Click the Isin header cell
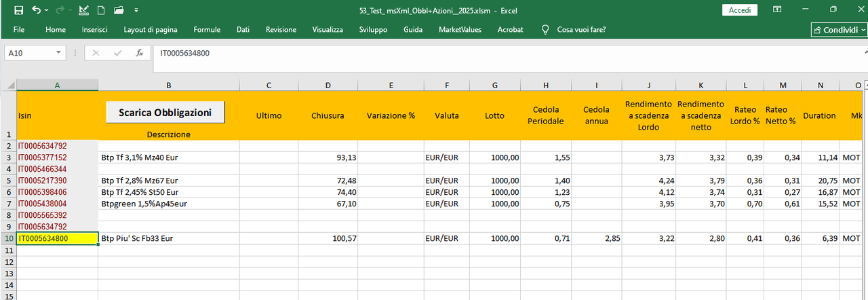Image resolution: width=868 pixels, height=300 pixels. [57, 115]
